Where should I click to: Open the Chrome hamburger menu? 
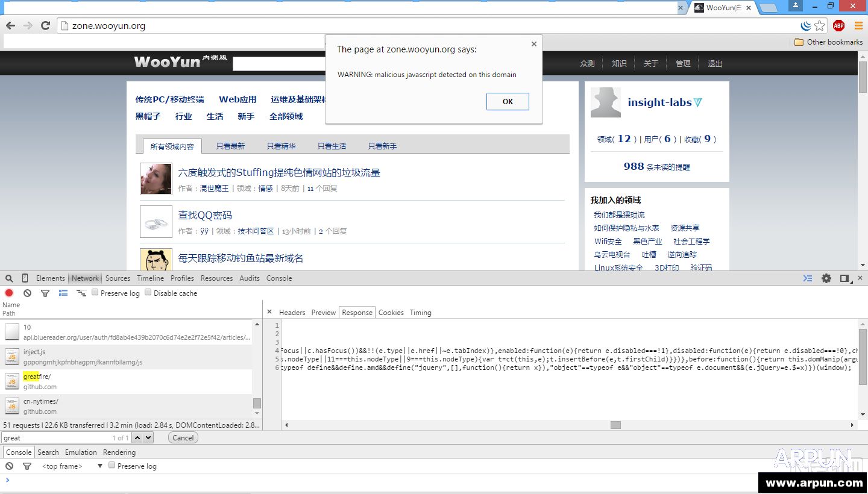click(858, 25)
